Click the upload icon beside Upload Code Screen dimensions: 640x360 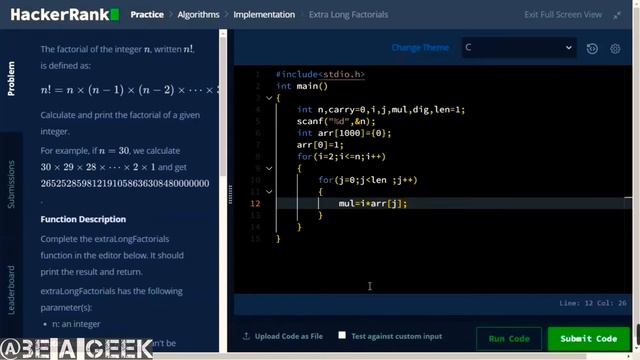point(246,336)
